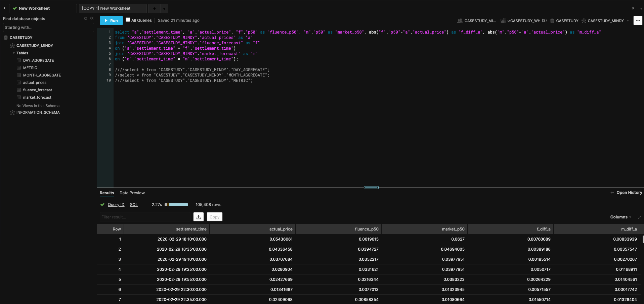The height and width of the screenshot is (304, 644).
Task: Click the m_diff_a cell 0.00017742
Action: click(626, 290)
